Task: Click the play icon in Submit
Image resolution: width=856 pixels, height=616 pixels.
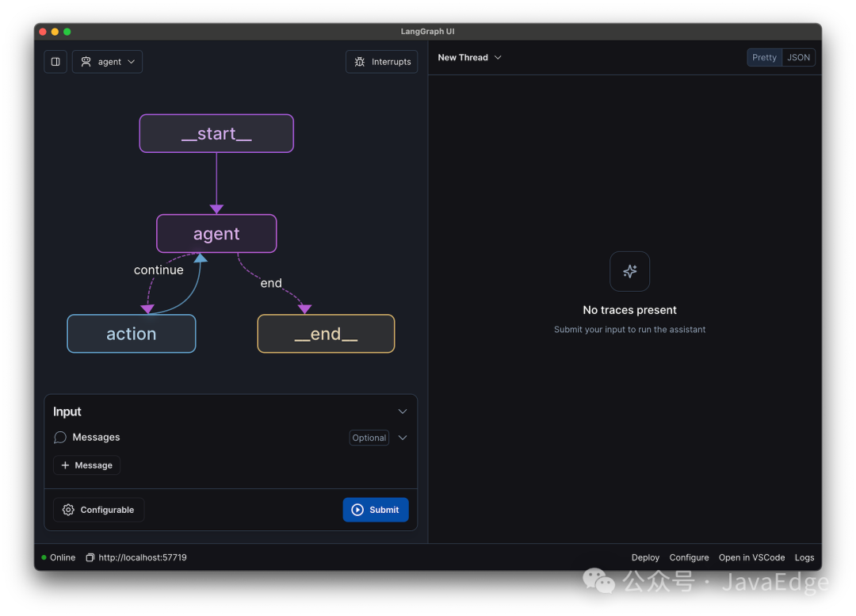Action: 357,510
